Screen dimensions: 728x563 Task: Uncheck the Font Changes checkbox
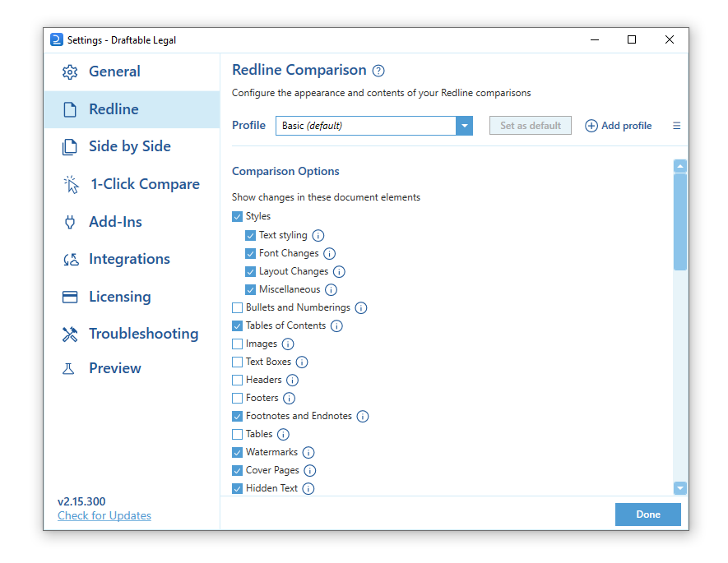point(250,254)
